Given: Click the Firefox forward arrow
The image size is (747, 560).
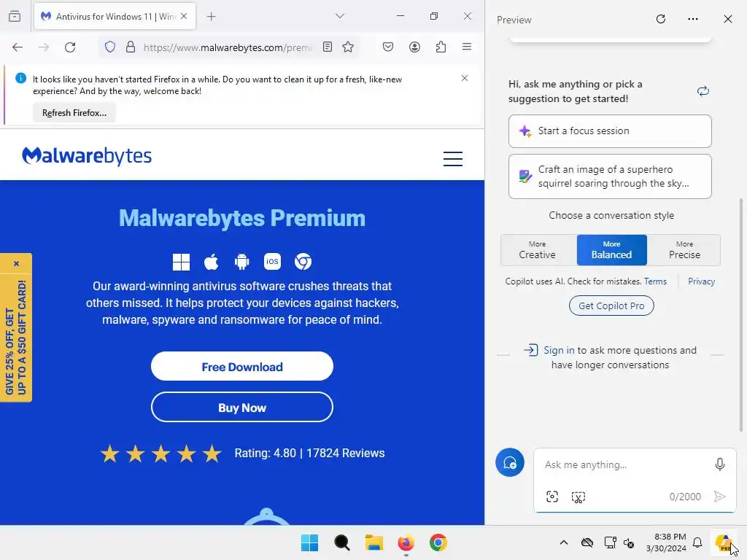Looking at the screenshot, I should tap(44, 47).
